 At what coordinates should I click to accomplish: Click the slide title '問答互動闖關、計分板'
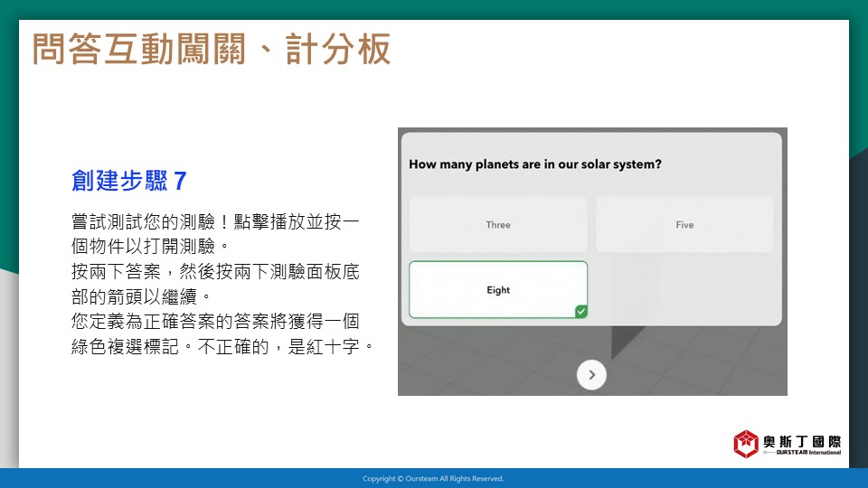(212, 49)
